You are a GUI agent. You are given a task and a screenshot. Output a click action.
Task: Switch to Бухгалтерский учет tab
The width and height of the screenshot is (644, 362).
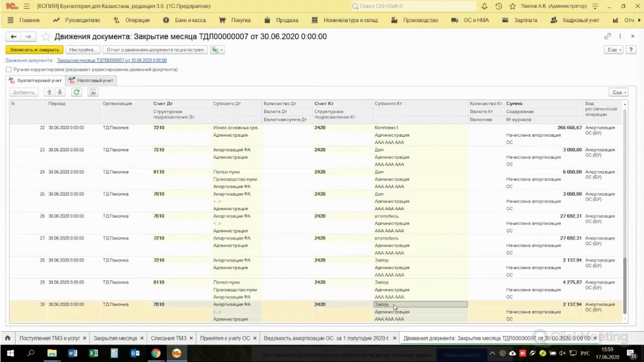35,80
